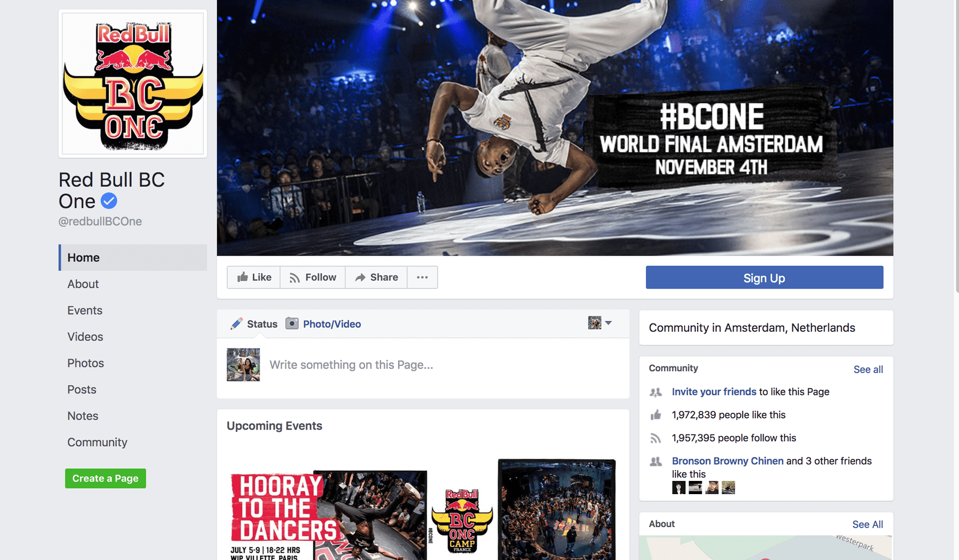The width and height of the screenshot is (959, 560).
Task: Click '1,972,839 people like this' text
Action: [x=729, y=415]
